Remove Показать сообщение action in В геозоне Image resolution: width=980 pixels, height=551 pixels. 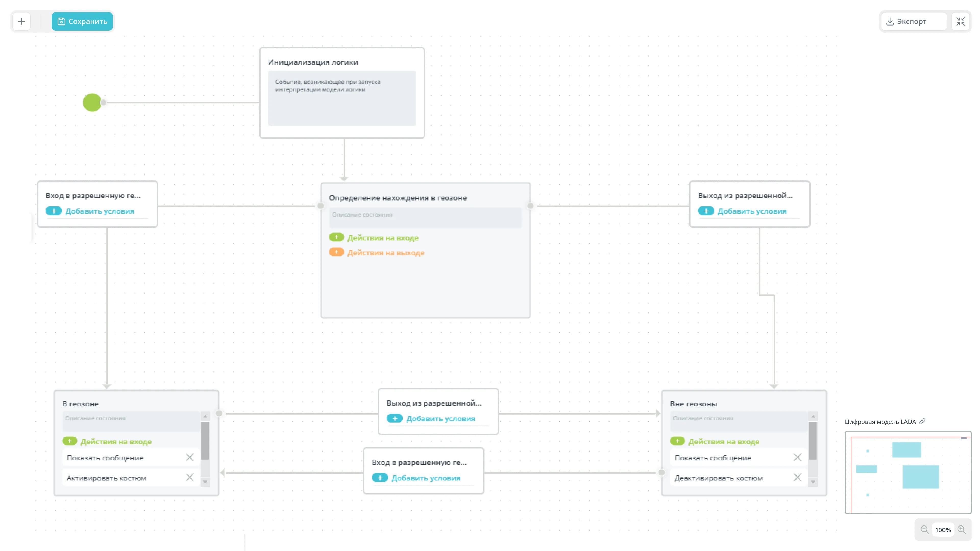(x=189, y=457)
